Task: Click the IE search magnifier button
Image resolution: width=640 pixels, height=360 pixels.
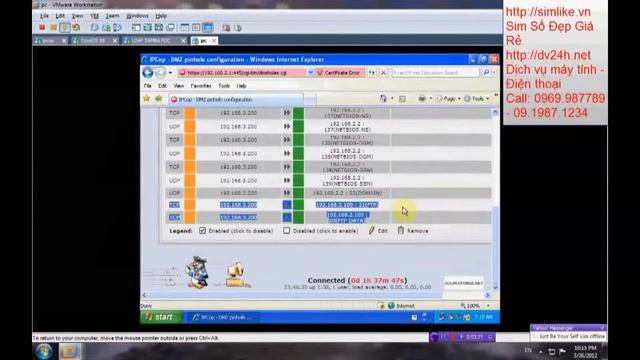Action: pyautogui.click(x=486, y=73)
